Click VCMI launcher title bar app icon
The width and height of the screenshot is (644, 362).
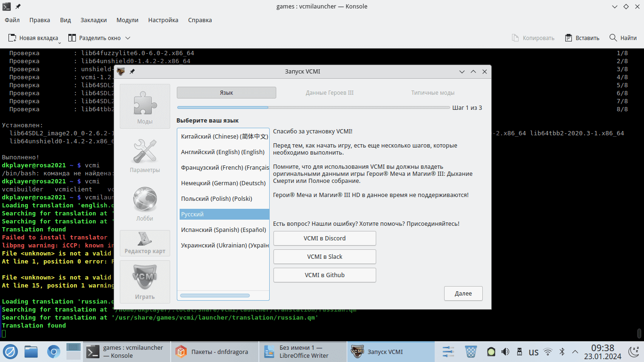(121, 72)
